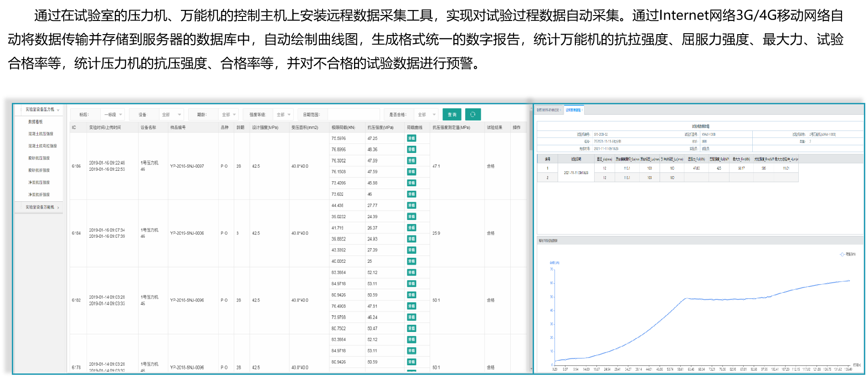View load curve for the 40.0052 KN row
Viewport: 868px width, 378px height.
[411, 261]
